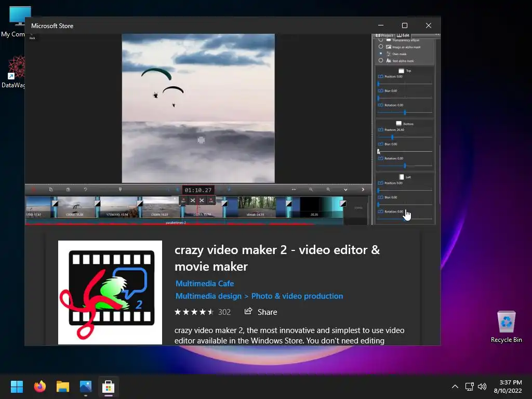
Task: Click the red delete icon in the timeline toolbar
Action: [34, 190]
